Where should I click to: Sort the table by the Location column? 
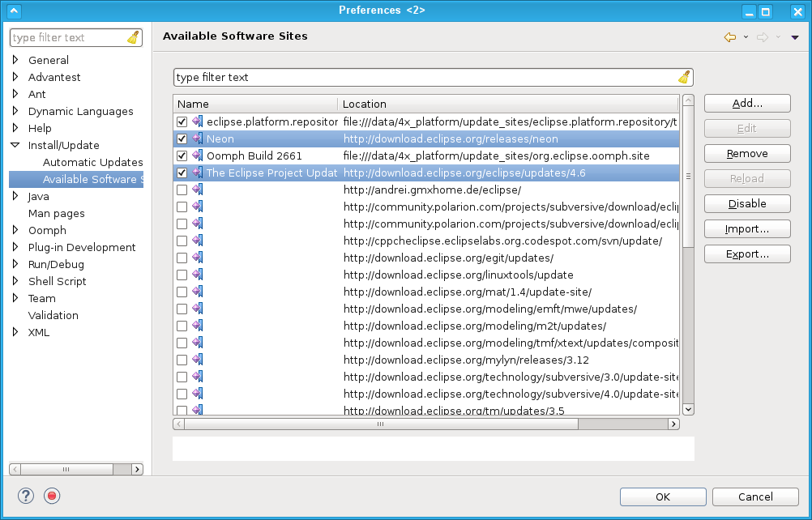click(508, 104)
